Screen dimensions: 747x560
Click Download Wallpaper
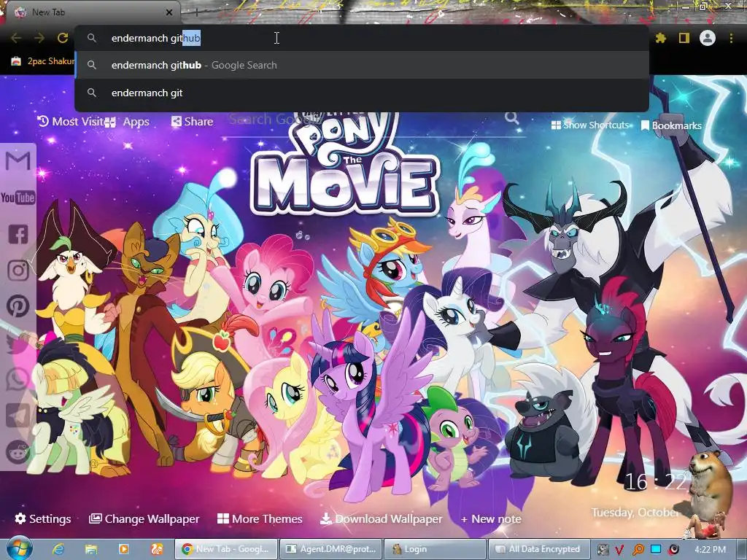(381, 518)
